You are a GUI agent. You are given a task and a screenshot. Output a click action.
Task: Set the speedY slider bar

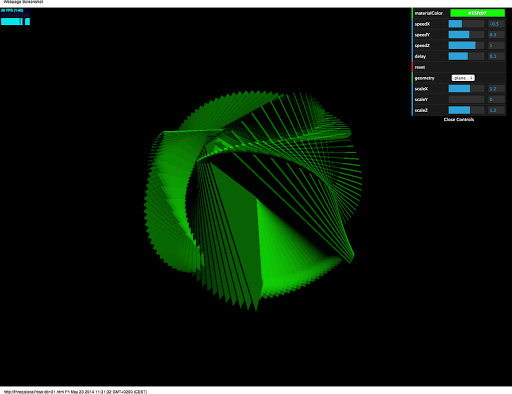[x=466, y=35]
